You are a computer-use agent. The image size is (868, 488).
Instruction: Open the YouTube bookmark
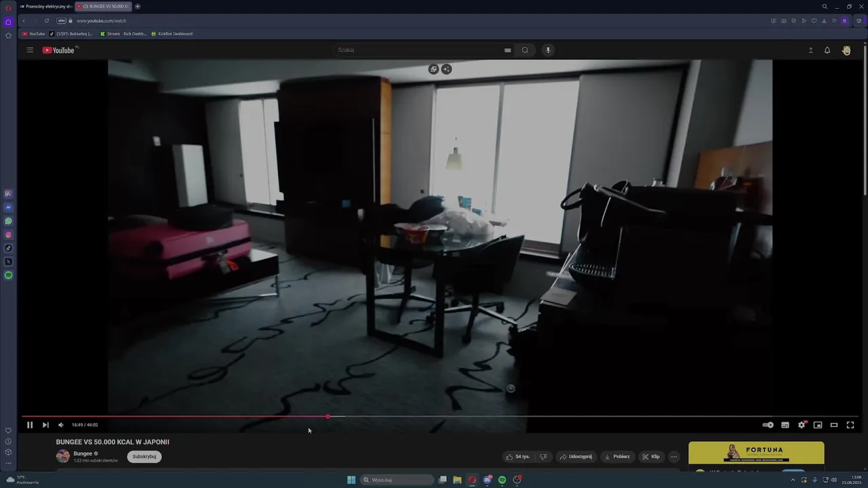tap(34, 34)
